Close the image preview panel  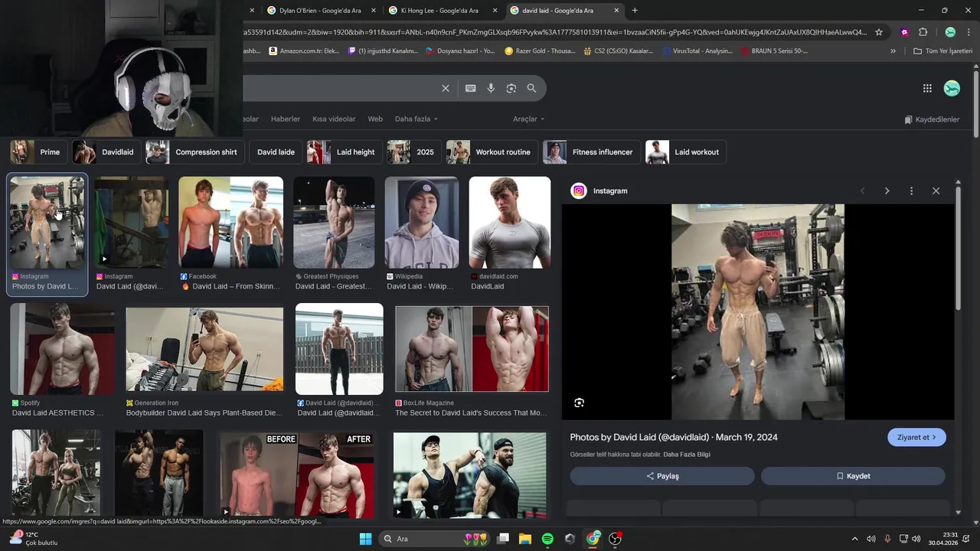click(x=936, y=191)
